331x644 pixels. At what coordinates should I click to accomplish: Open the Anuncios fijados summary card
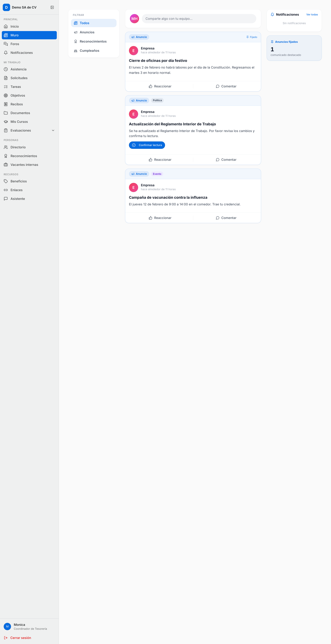(294, 48)
